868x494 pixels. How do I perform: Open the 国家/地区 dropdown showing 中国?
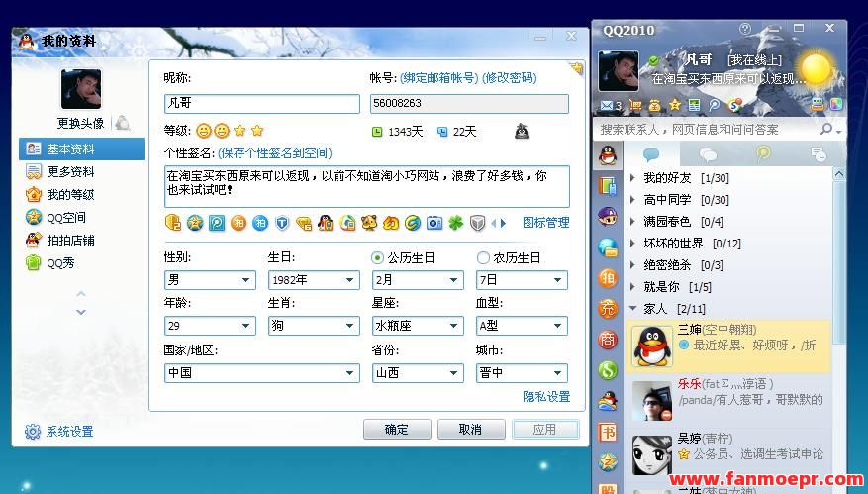coord(262,373)
